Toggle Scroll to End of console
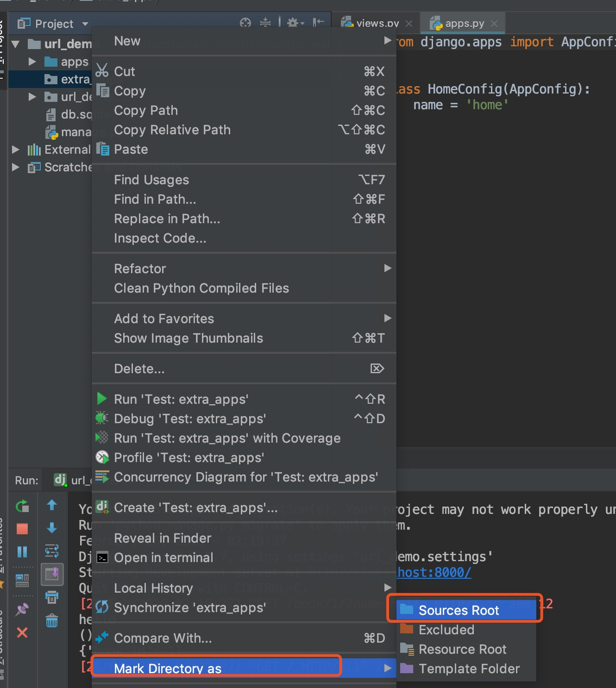The image size is (616, 688). [x=52, y=575]
